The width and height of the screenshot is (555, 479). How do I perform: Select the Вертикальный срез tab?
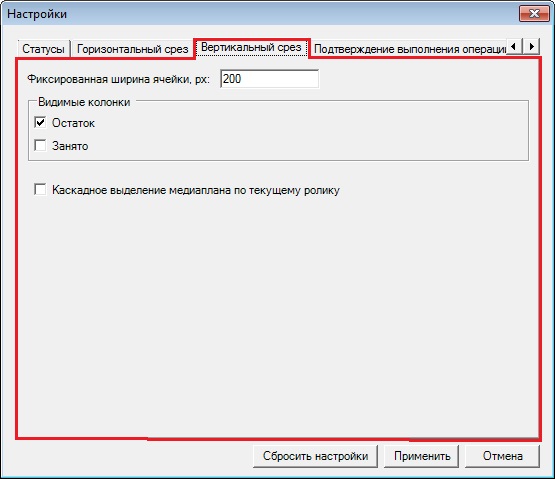click(x=251, y=47)
